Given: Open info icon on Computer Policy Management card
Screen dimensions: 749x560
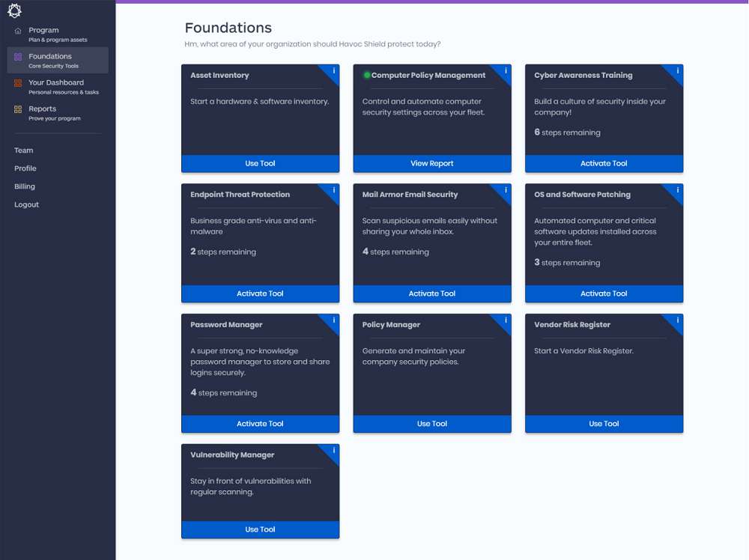Looking at the screenshot, I should pyautogui.click(x=506, y=70).
